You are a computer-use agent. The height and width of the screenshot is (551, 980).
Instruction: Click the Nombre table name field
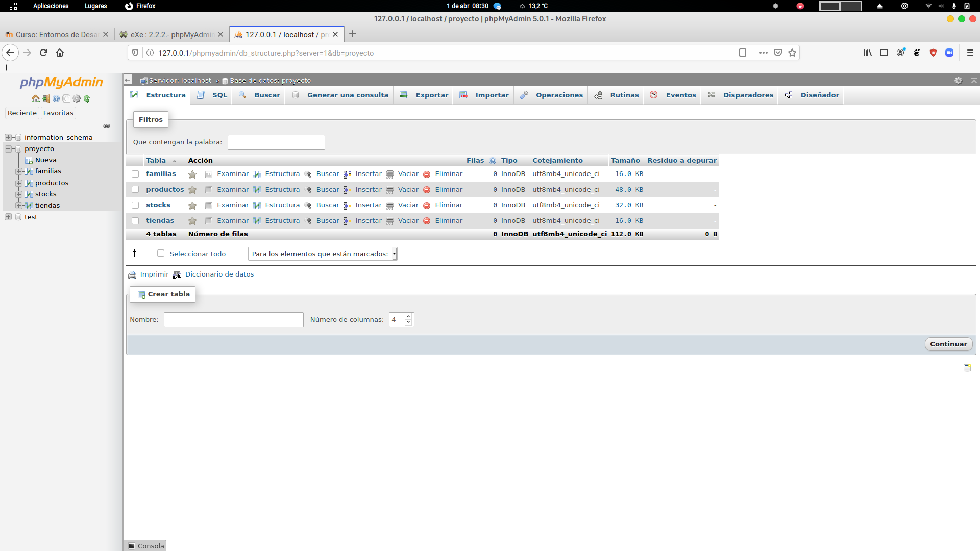click(233, 320)
